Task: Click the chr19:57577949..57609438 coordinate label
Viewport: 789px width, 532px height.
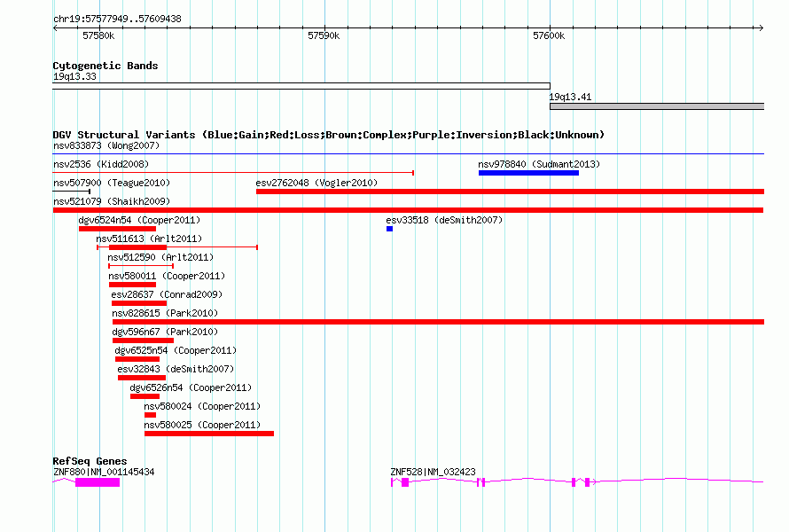Action: coord(117,19)
